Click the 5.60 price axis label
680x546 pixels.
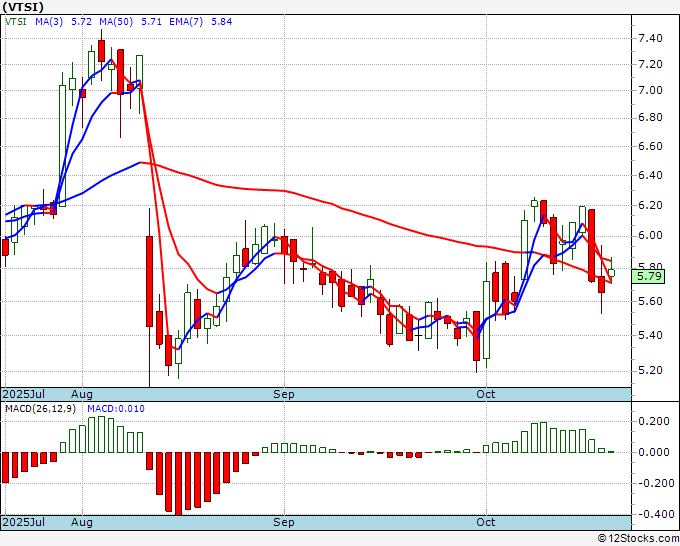pos(651,301)
